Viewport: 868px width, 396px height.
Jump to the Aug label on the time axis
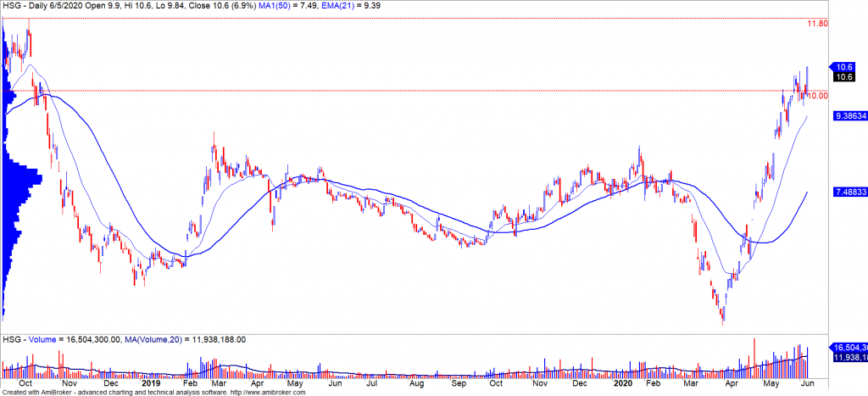tap(417, 383)
